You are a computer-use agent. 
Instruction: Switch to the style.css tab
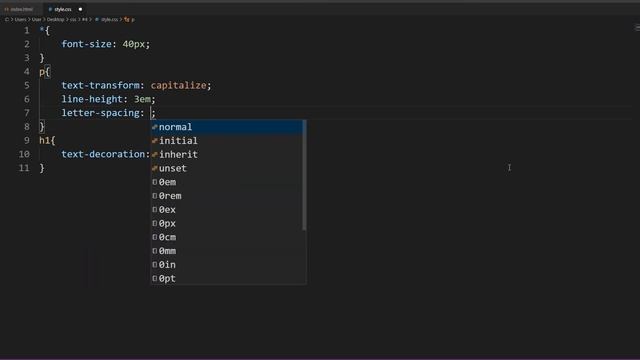64,9
